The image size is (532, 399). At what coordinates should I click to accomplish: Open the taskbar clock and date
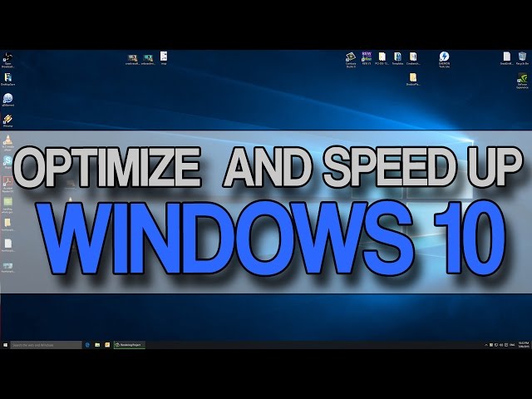point(524,345)
